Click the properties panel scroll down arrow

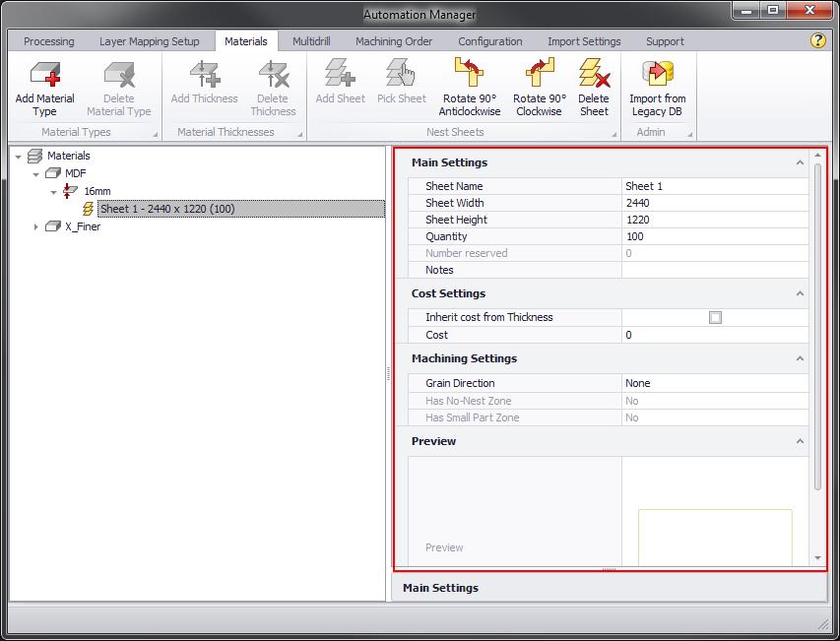click(817, 558)
